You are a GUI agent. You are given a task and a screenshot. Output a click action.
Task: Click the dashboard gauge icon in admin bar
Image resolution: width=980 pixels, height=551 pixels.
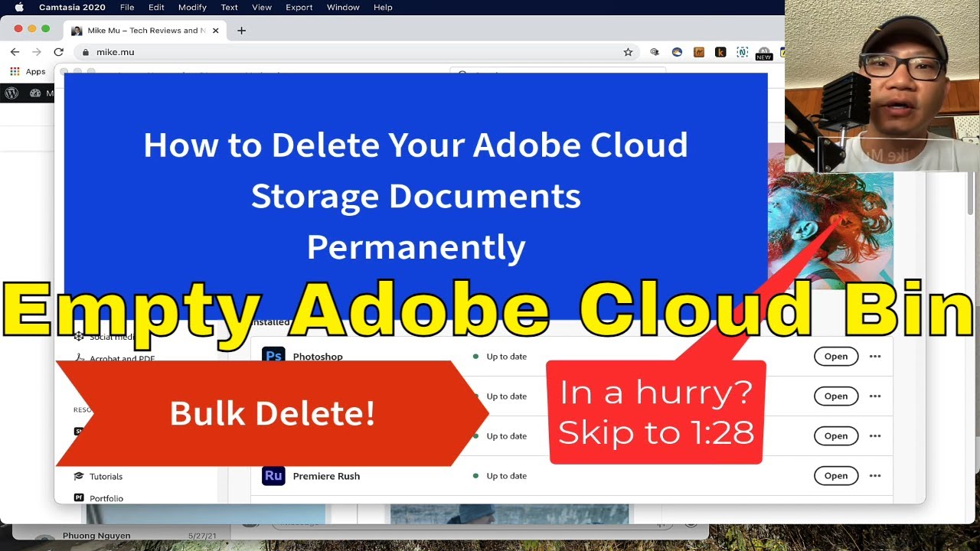tap(35, 93)
